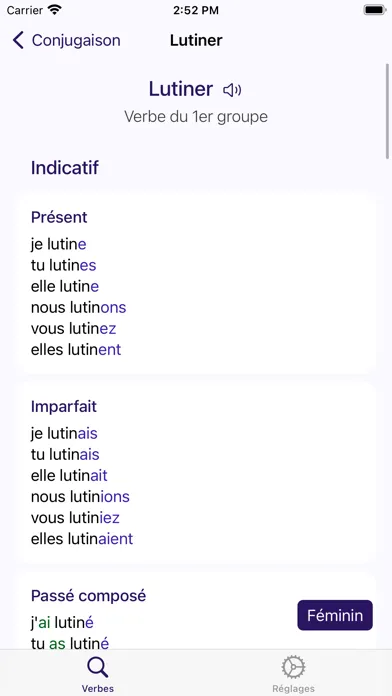Select the 'j'ai lutiné' line
The height and width of the screenshot is (696, 392).
point(62,623)
